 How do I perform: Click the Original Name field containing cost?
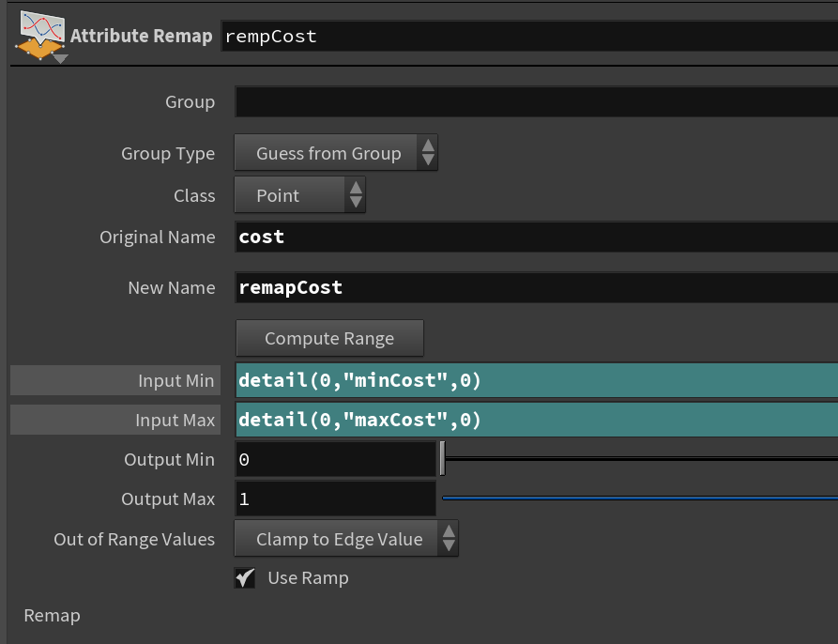(537, 238)
